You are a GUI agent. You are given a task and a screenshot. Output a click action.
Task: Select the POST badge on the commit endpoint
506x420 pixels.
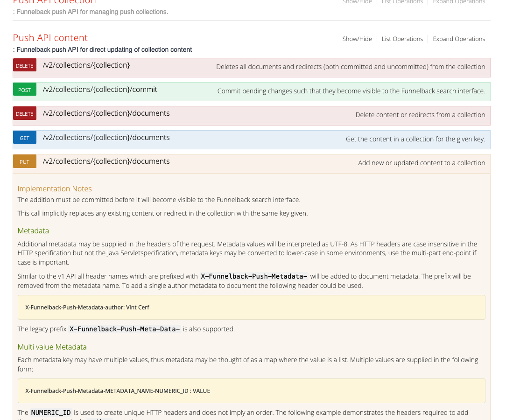point(24,89)
